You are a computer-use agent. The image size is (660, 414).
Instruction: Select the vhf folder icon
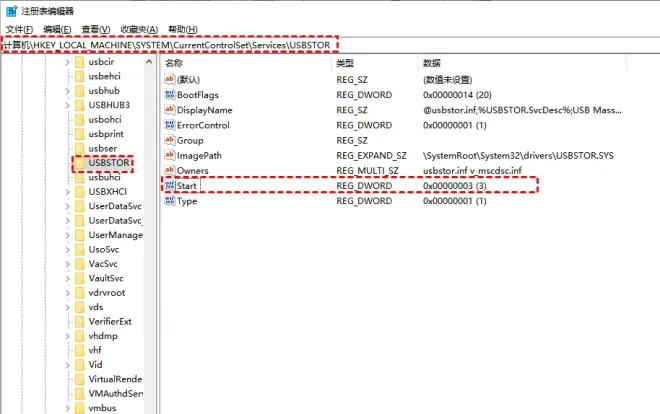[x=80, y=350]
